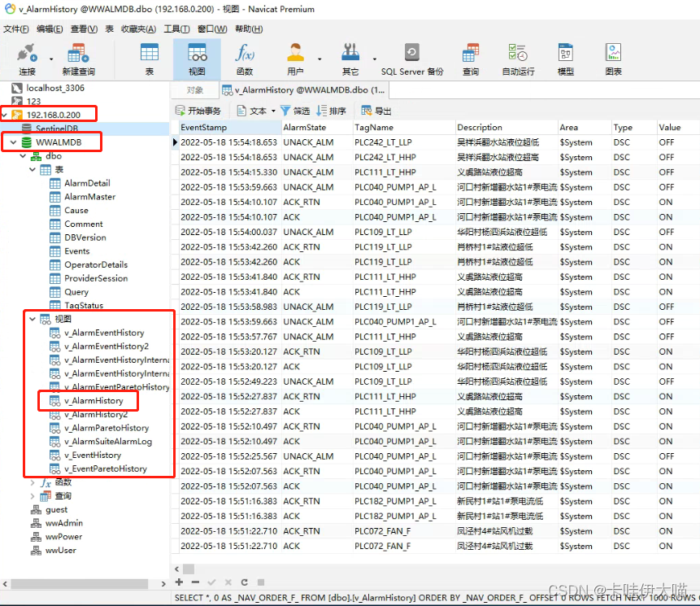The height and width of the screenshot is (606, 700).
Task: Open 新建查询 (New Query) from the toolbar
Action: 78,59
